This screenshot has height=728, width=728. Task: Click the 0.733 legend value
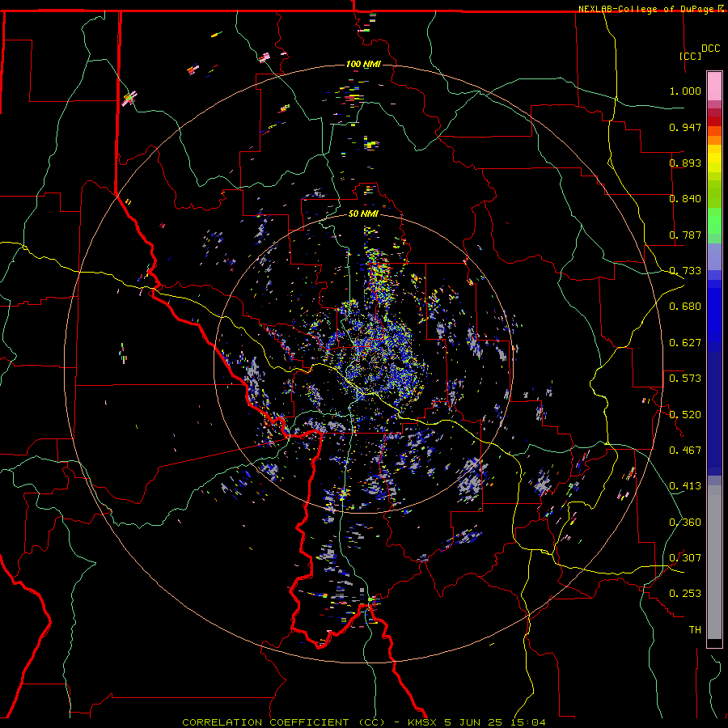click(x=685, y=271)
